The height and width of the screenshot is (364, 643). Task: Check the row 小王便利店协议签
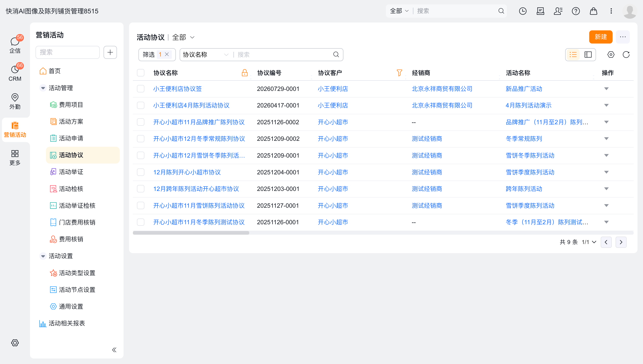[141, 89]
